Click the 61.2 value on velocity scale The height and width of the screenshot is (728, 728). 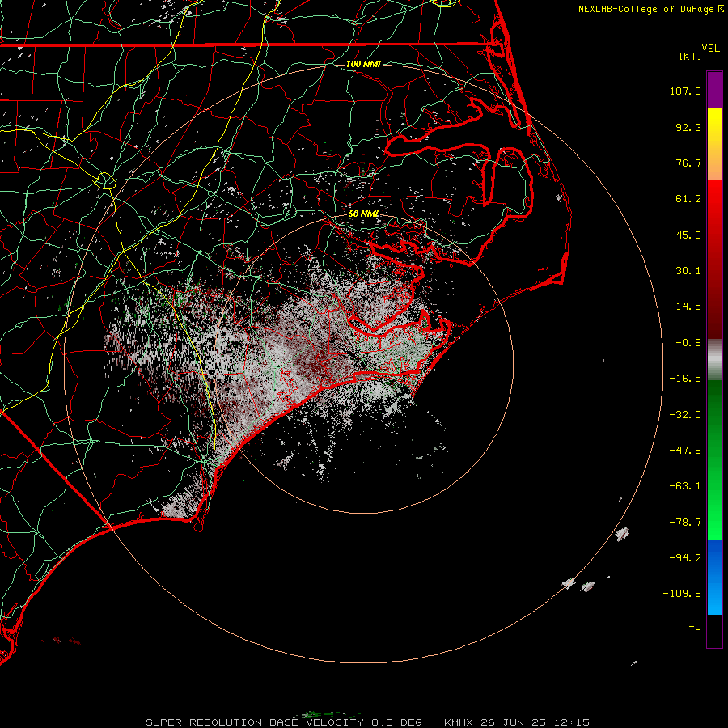pos(688,199)
